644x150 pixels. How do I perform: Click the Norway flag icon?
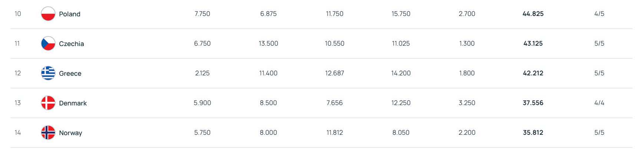click(x=48, y=133)
